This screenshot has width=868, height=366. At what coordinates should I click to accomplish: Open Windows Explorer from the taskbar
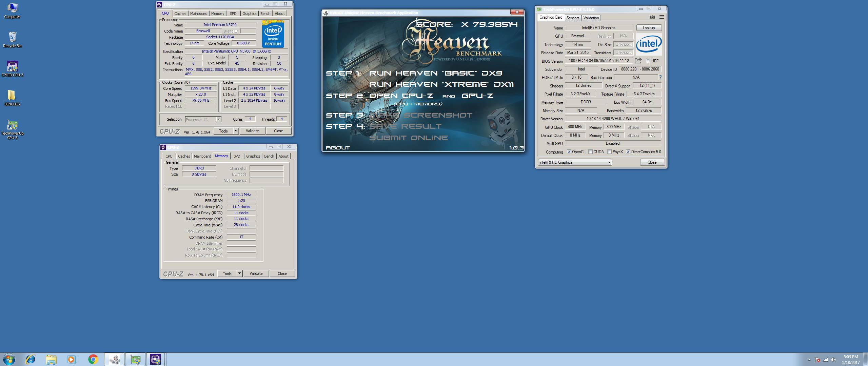point(51,359)
